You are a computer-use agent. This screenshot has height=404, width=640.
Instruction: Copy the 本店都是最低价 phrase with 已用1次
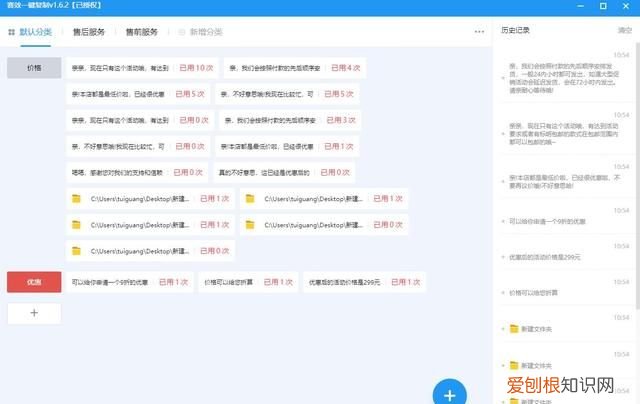click(287, 146)
